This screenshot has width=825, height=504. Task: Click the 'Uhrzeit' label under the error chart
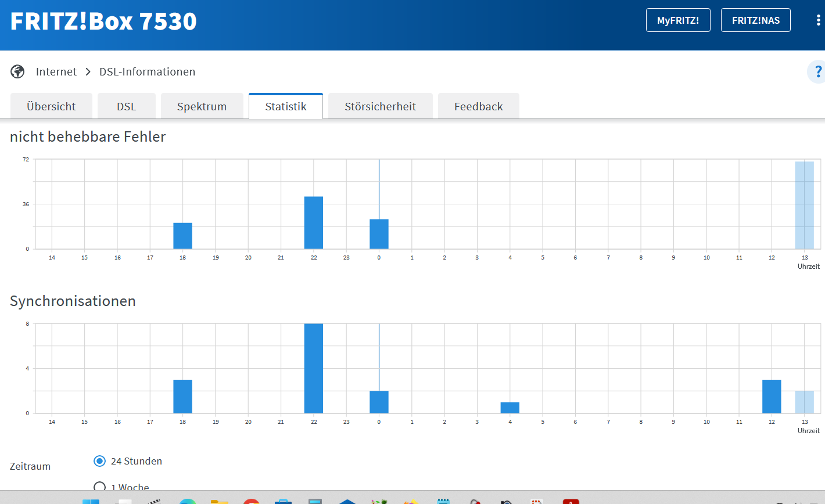pos(809,266)
